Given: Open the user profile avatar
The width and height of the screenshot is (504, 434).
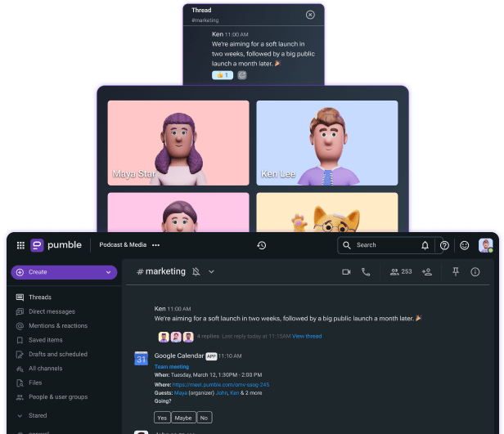Looking at the screenshot, I should tap(485, 245).
